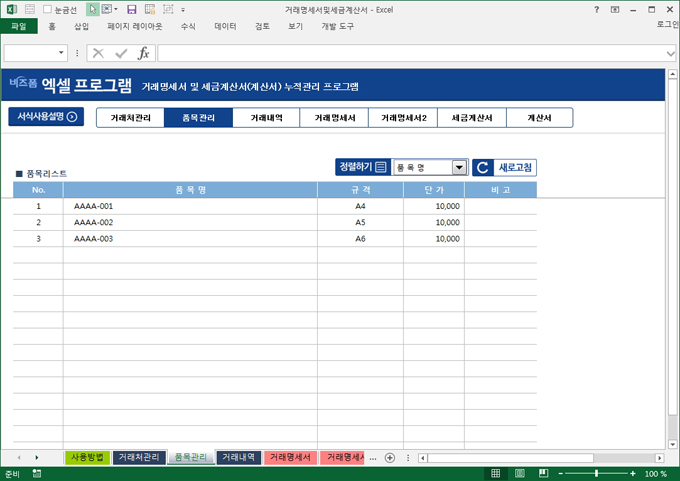Switch to 거래처관리 sheet tab
This screenshot has width=680, height=481.
click(138, 458)
